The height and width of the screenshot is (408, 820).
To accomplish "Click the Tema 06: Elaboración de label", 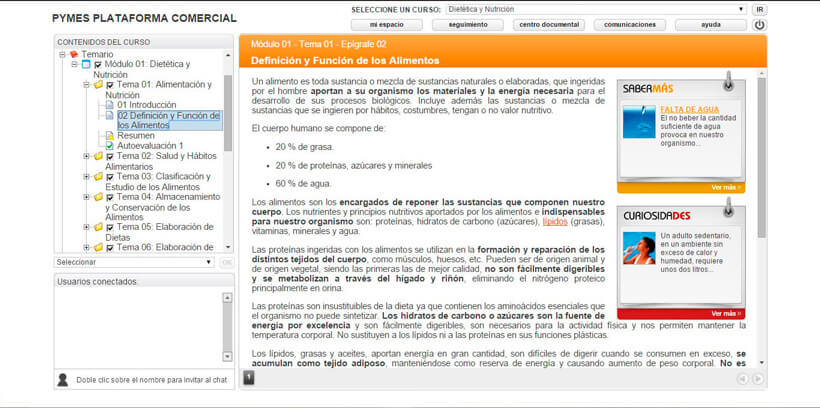I will coord(165,247).
